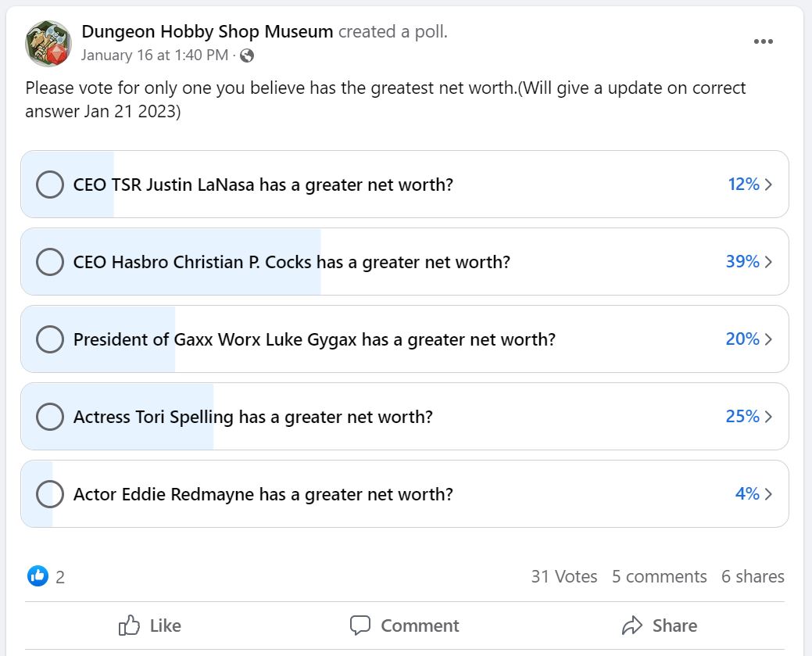Click the globe public audience icon

[247, 56]
